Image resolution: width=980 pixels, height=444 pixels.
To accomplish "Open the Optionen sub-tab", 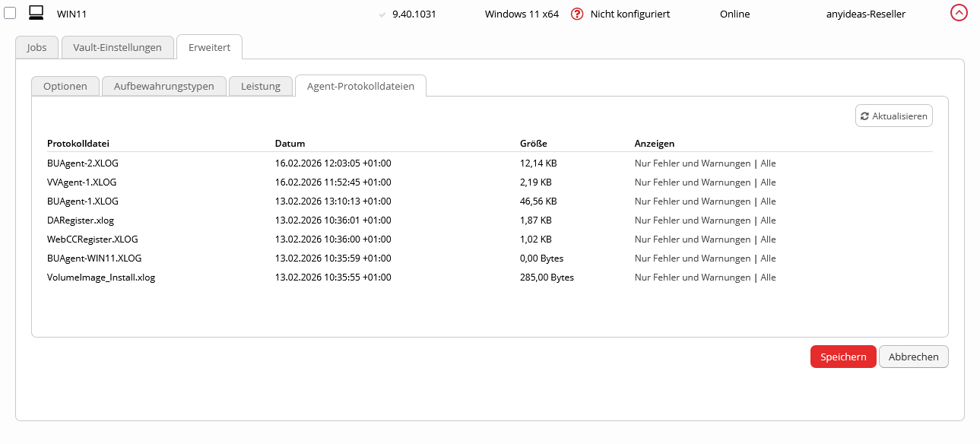I will coord(65,86).
